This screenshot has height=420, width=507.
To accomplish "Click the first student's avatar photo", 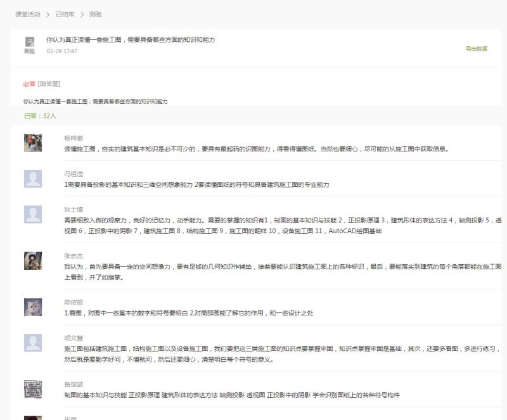I will [33, 143].
